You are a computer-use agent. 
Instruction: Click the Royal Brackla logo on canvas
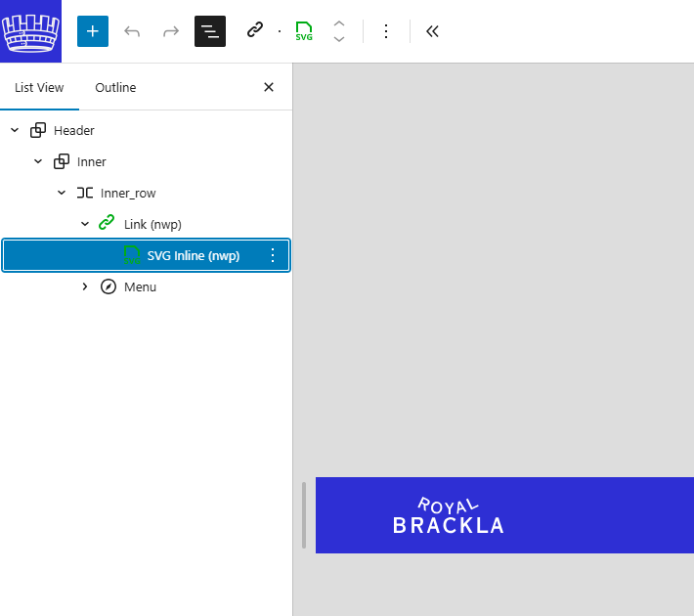click(x=448, y=515)
